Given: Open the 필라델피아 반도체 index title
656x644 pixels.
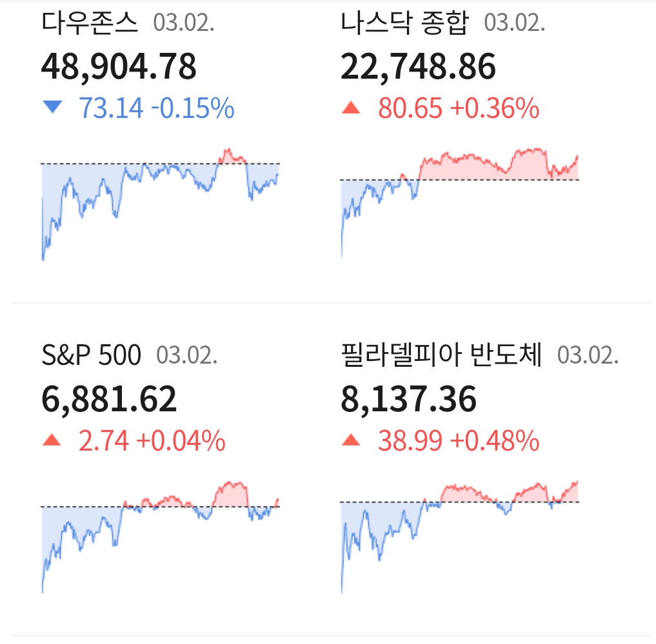Looking at the screenshot, I should click(x=441, y=356).
